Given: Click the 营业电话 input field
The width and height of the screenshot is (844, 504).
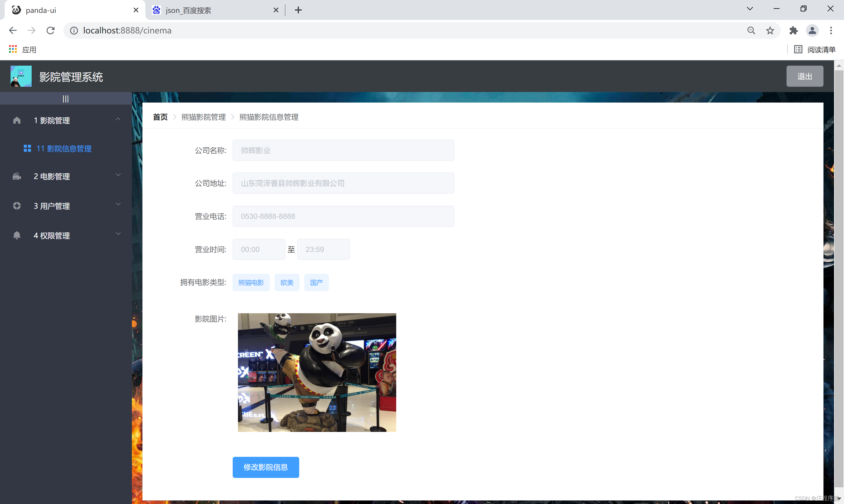Looking at the screenshot, I should point(343,216).
